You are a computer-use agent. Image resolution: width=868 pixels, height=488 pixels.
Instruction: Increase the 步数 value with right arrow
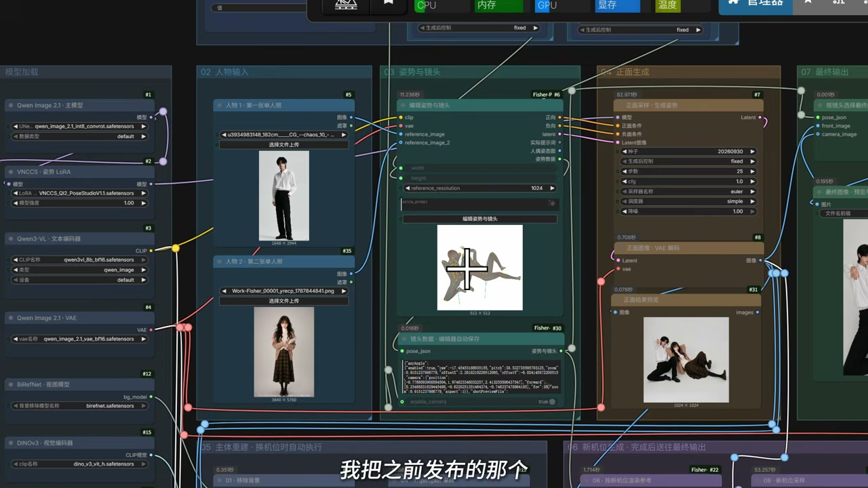(751, 171)
